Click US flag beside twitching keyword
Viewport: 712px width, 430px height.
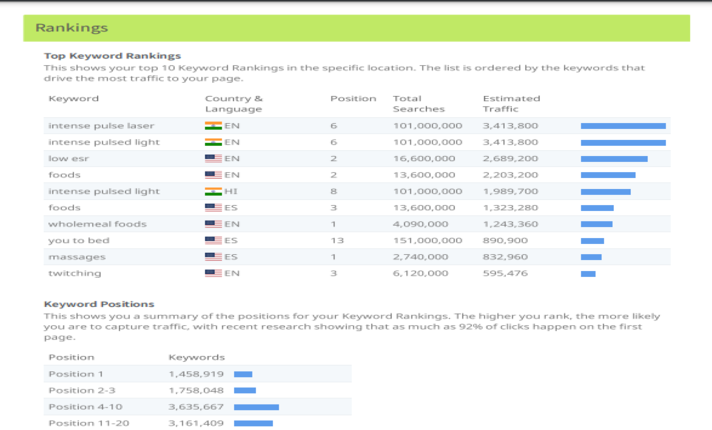212,273
